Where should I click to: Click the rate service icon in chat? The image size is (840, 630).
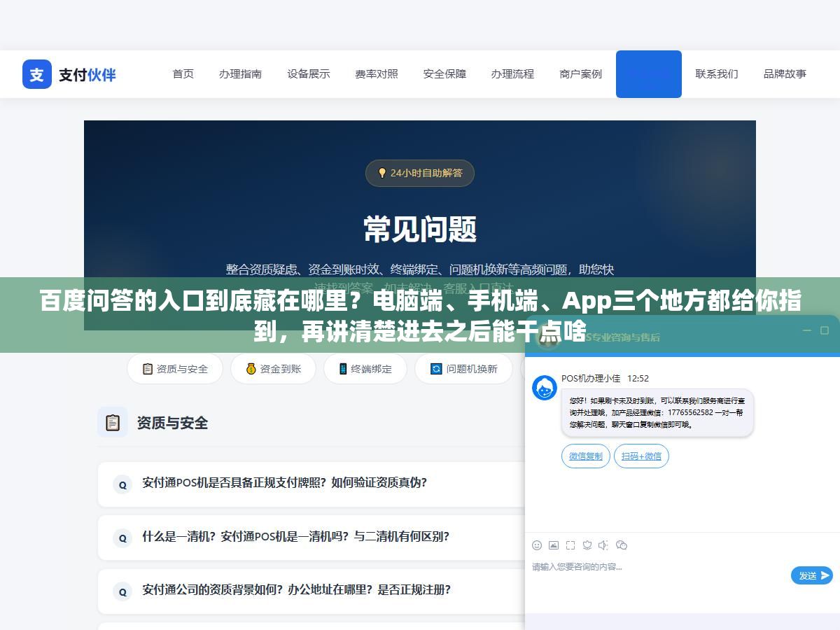pyautogui.click(x=587, y=545)
